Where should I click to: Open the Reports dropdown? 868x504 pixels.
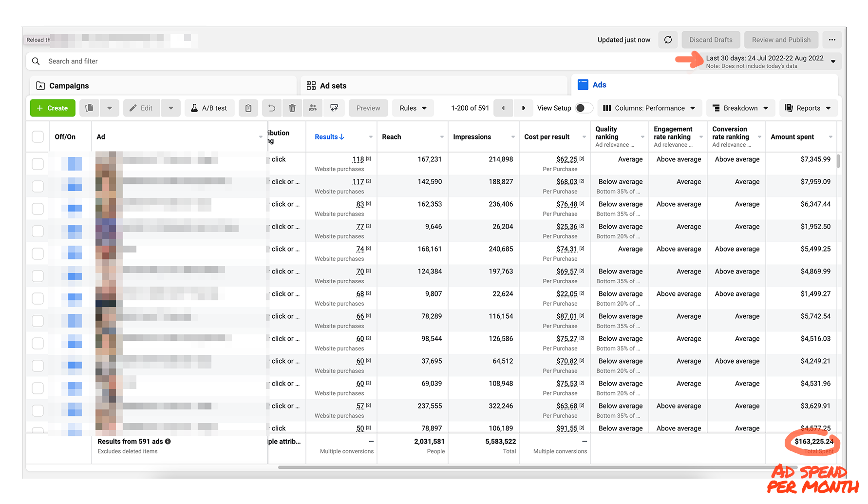809,108
